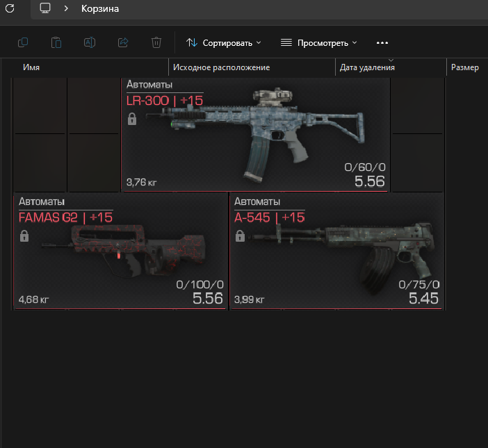
Task: Click the 3,99 кг weight text
Action: coord(250,299)
